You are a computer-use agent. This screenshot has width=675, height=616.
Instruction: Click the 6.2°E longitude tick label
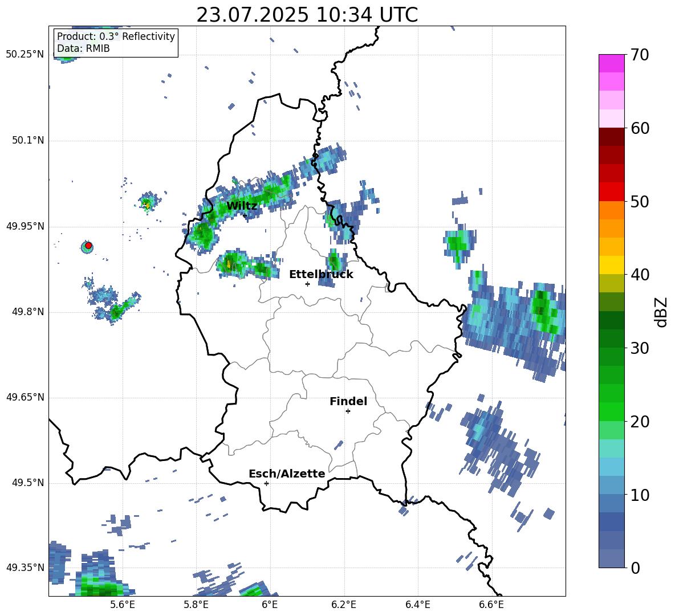[344, 605]
